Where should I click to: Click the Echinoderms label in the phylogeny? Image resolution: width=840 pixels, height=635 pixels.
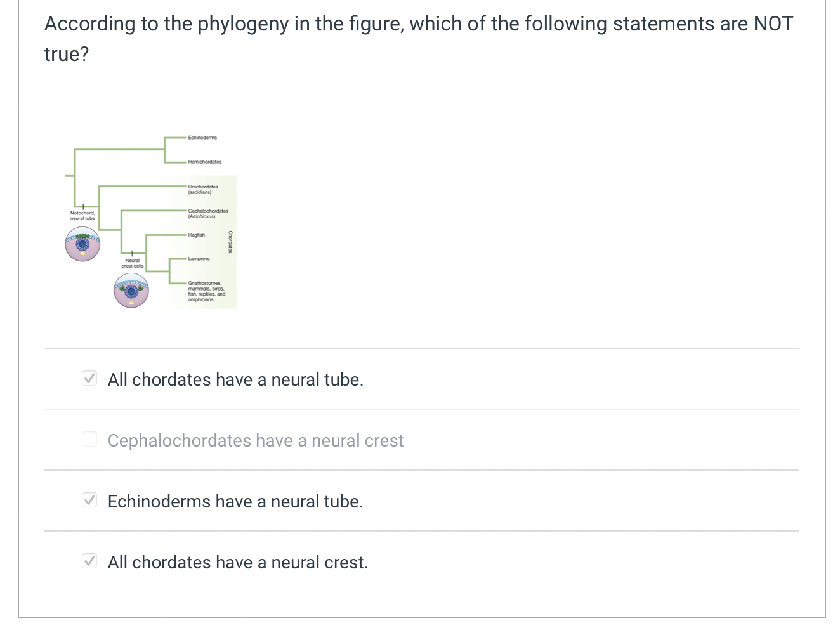[x=202, y=138]
